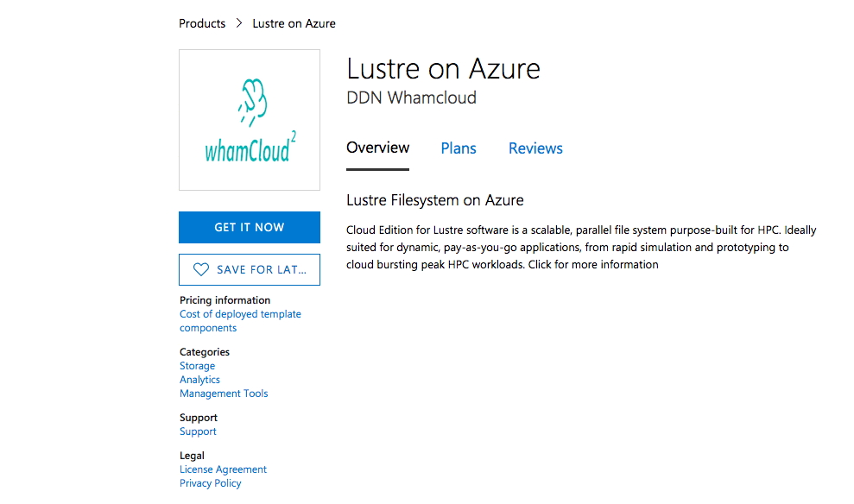Browse the Analytics category link
This screenshot has height=504, width=854.
(199, 380)
